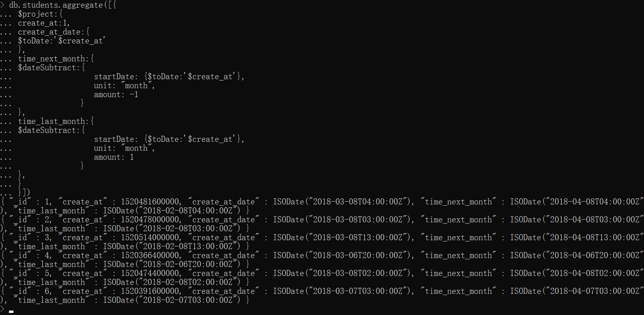The height and width of the screenshot is (315, 644).
Task: Click the create_at value 1520478000000
Action: tap(150, 220)
